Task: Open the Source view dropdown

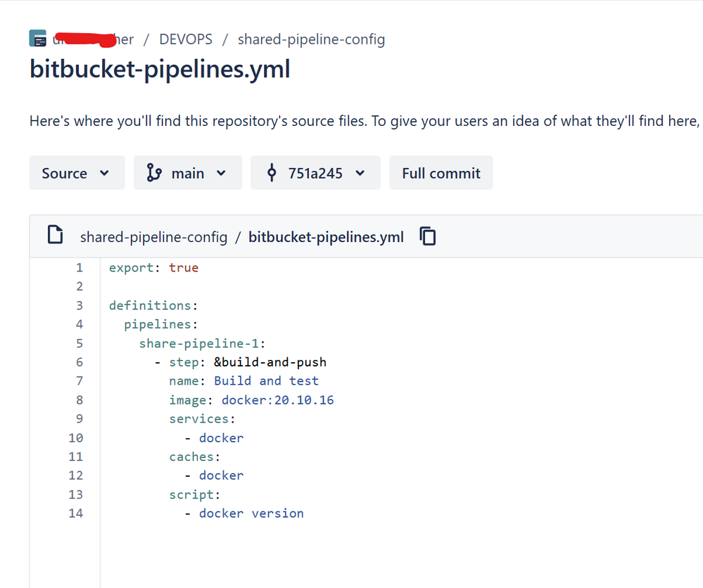Action: pos(77,172)
